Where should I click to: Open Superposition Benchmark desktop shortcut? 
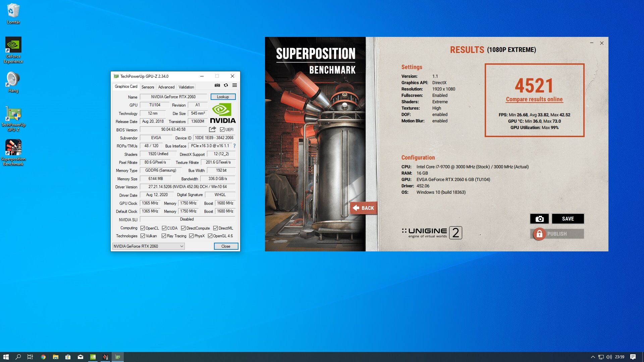coord(13,153)
